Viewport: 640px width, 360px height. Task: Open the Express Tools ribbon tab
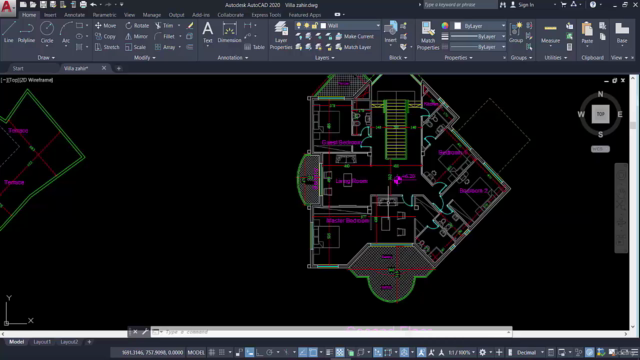(x=266, y=15)
